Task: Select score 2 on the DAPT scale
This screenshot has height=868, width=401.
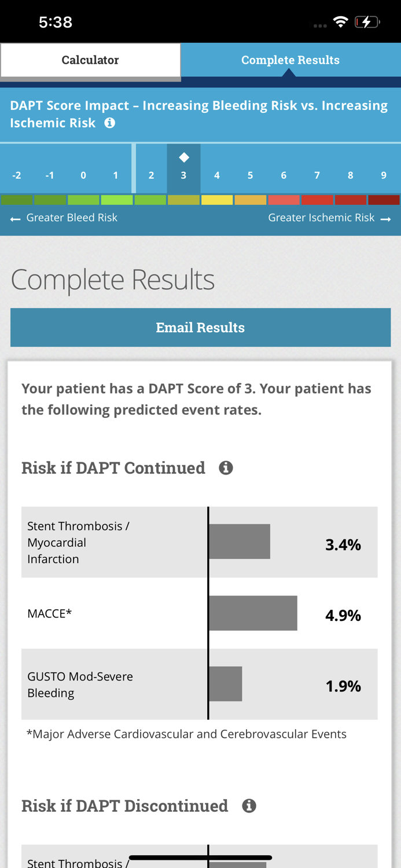Action: click(x=150, y=175)
